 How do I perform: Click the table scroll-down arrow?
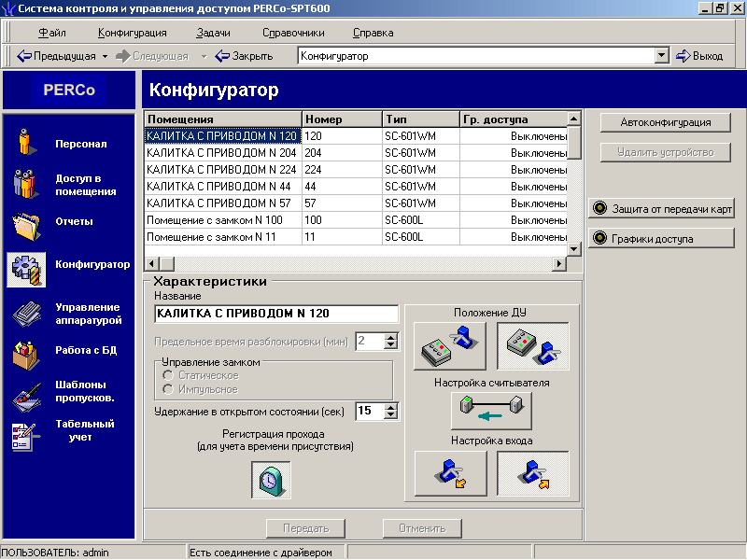574,249
